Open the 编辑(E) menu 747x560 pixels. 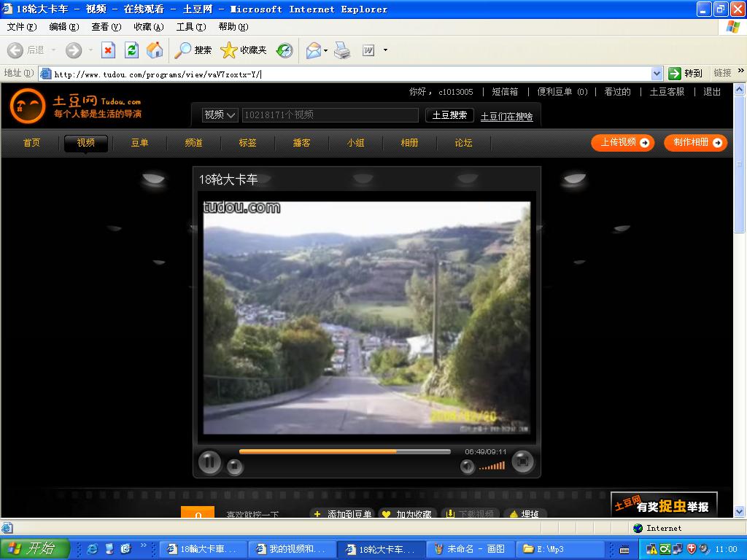click(x=64, y=27)
